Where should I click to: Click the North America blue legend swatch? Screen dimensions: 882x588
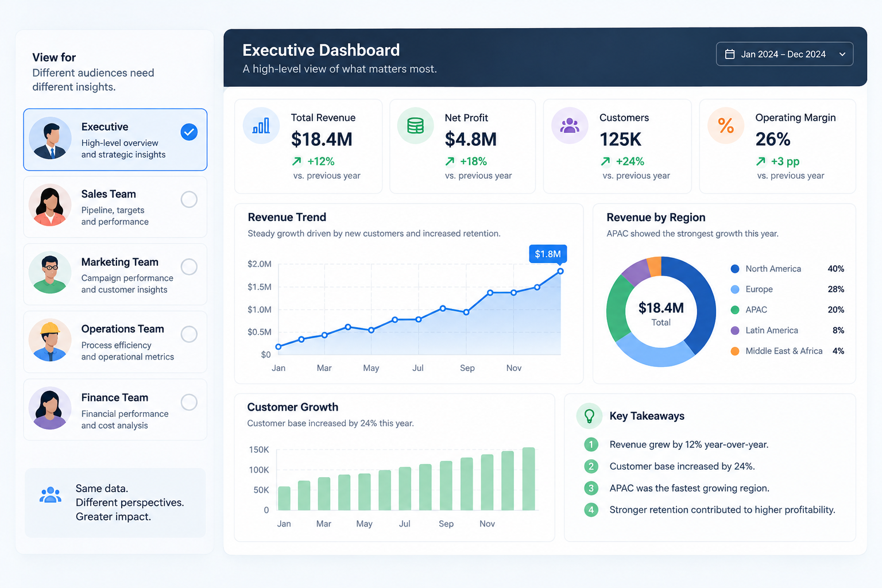(x=735, y=269)
